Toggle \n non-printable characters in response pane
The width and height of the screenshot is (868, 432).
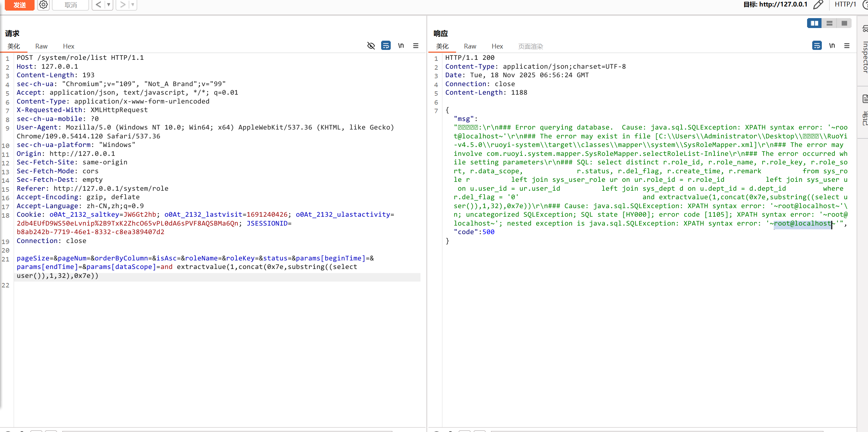[x=832, y=46]
